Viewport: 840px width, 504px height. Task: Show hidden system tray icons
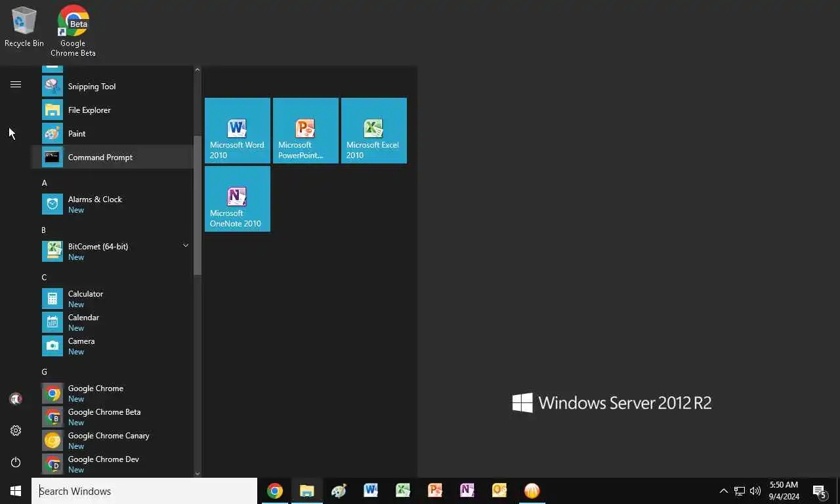click(x=723, y=491)
